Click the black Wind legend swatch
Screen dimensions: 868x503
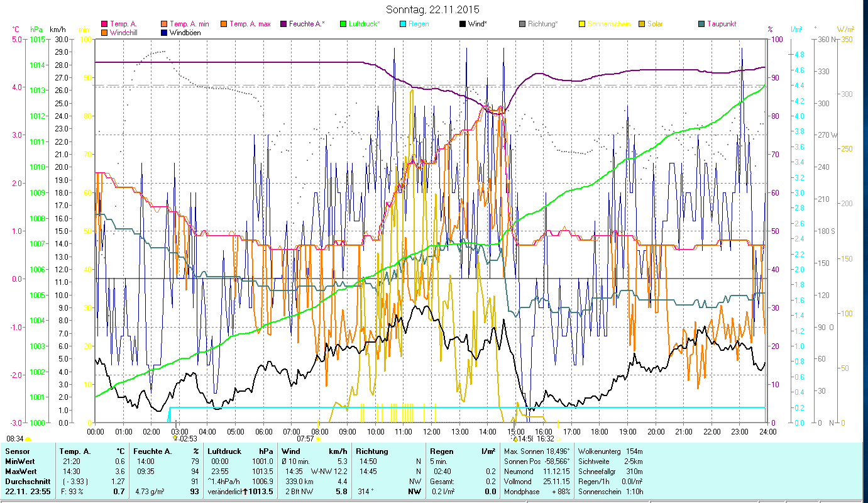click(463, 25)
